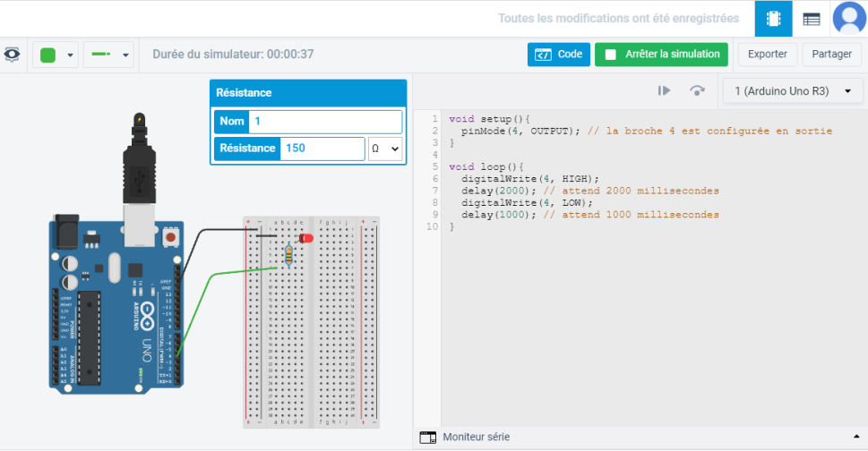Open the 1 (Arduino Uno R3) board selector
868x451 pixels.
pyautogui.click(x=793, y=91)
